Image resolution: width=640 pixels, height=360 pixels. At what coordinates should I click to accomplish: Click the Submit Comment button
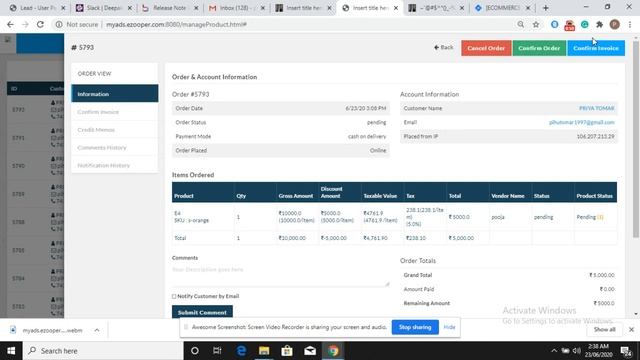click(202, 312)
